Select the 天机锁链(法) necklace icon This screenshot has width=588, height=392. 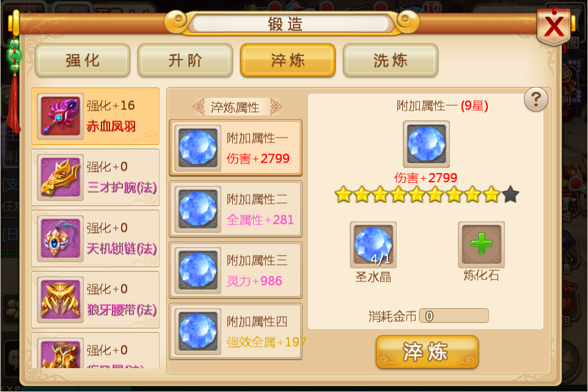click(61, 239)
